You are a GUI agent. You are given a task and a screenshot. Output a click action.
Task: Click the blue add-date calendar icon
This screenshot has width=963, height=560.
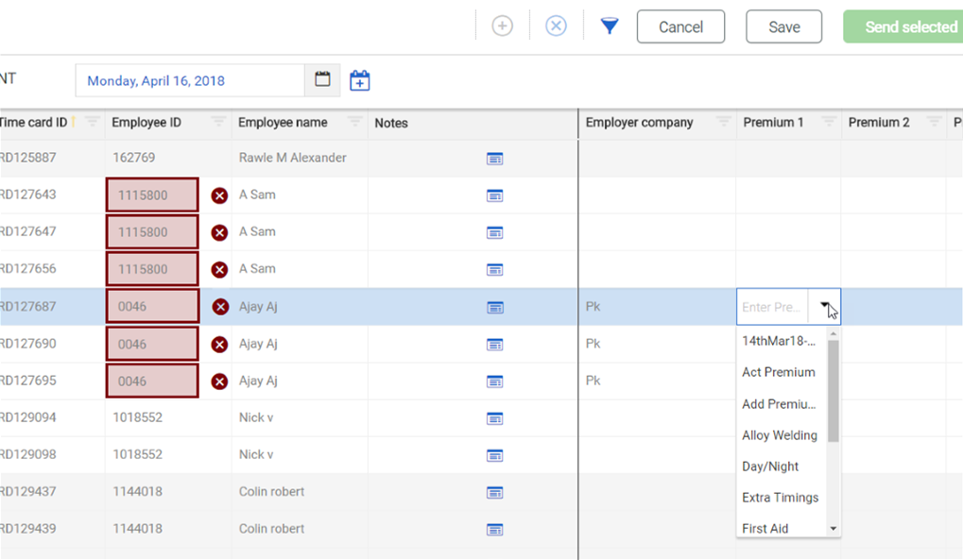[360, 81]
